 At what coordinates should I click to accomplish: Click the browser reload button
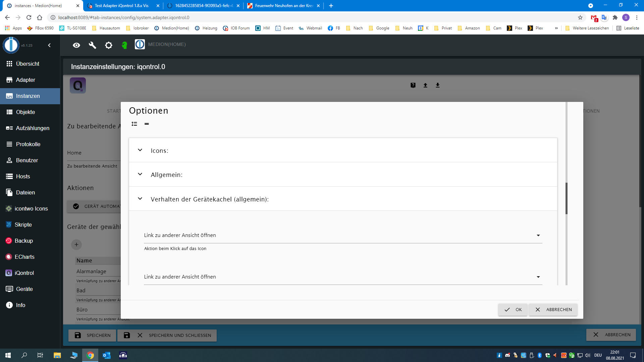coord(29,17)
